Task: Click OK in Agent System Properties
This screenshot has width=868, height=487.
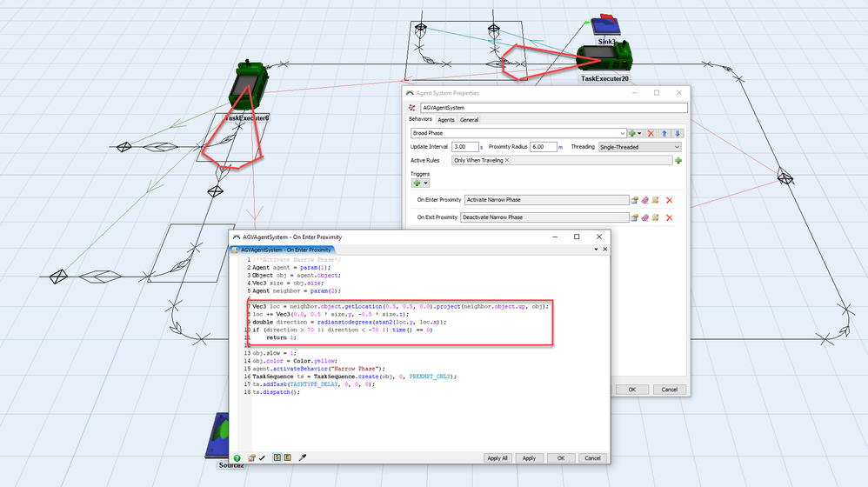Action: tap(631, 390)
